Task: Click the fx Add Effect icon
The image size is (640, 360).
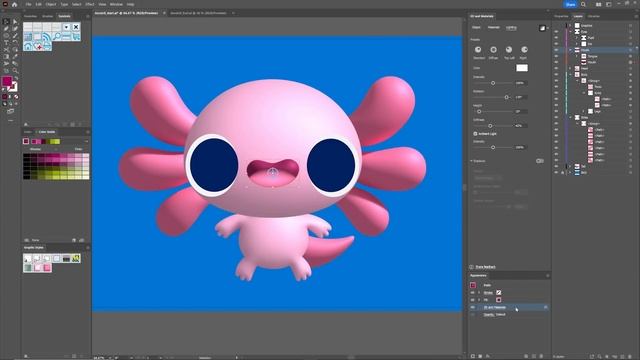Action: tap(488, 356)
